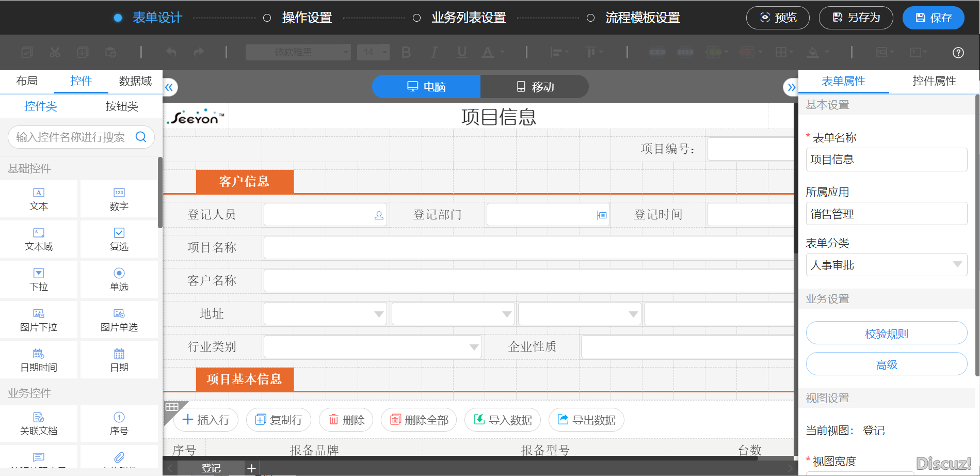The height and width of the screenshot is (476, 980).
Task: Switch to the 数据域 tab
Action: tap(135, 81)
